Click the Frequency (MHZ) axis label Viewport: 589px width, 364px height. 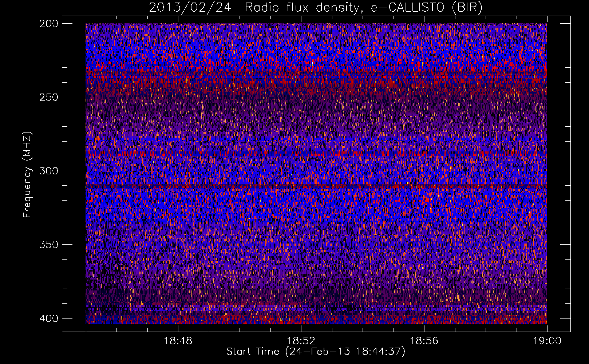click(x=27, y=175)
